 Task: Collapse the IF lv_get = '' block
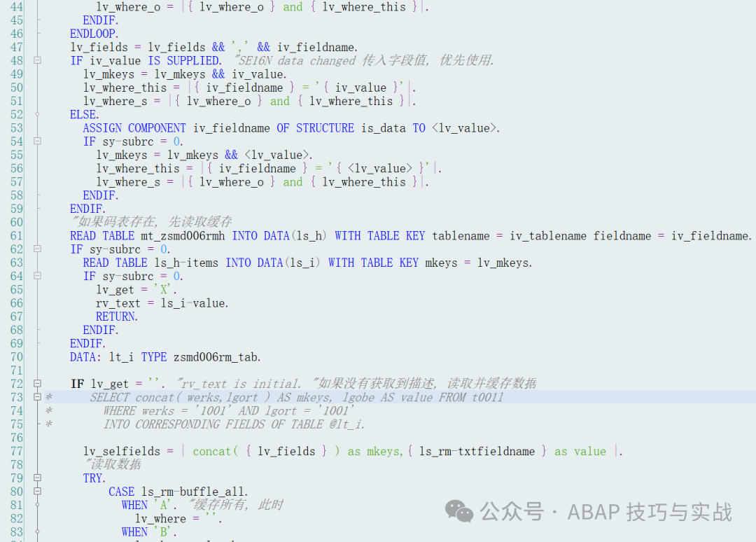37,384
